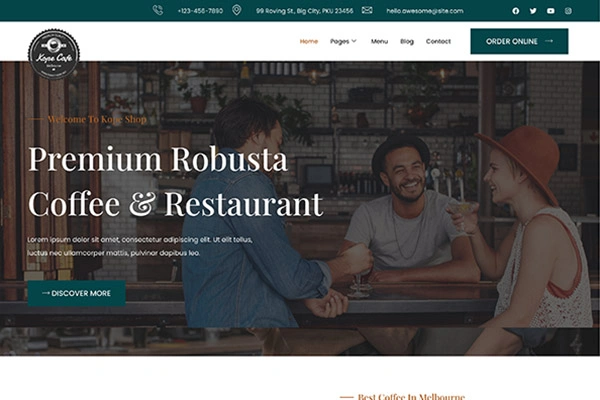Expand the Pages dropdown chevron

tap(354, 41)
